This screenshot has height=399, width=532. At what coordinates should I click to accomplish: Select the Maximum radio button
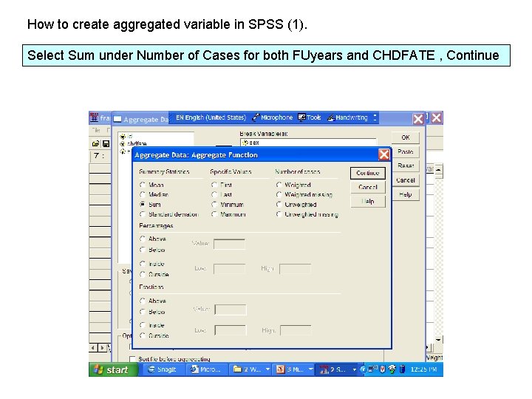214,214
